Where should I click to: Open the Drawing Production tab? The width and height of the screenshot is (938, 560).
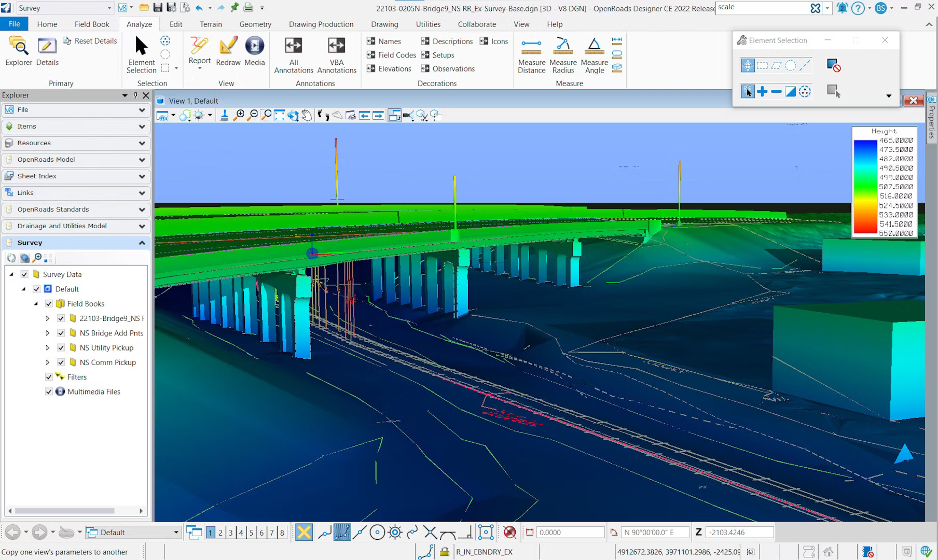click(321, 24)
